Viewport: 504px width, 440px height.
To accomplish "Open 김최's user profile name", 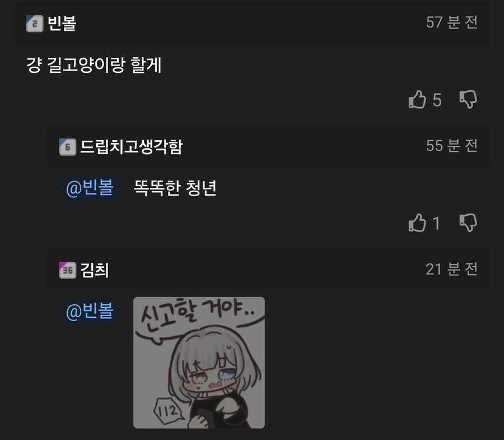I will pyautogui.click(x=95, y=270).
